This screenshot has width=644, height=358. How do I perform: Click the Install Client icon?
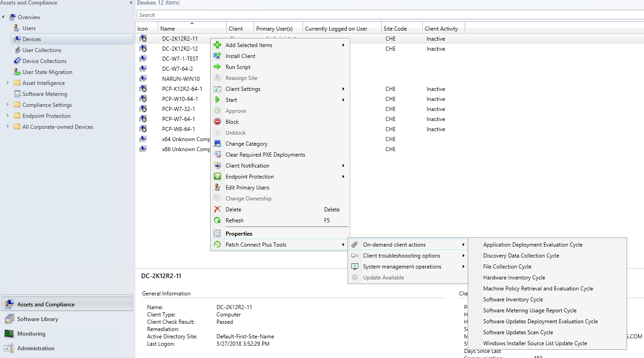pyautogui.click(x=217, y=56)
